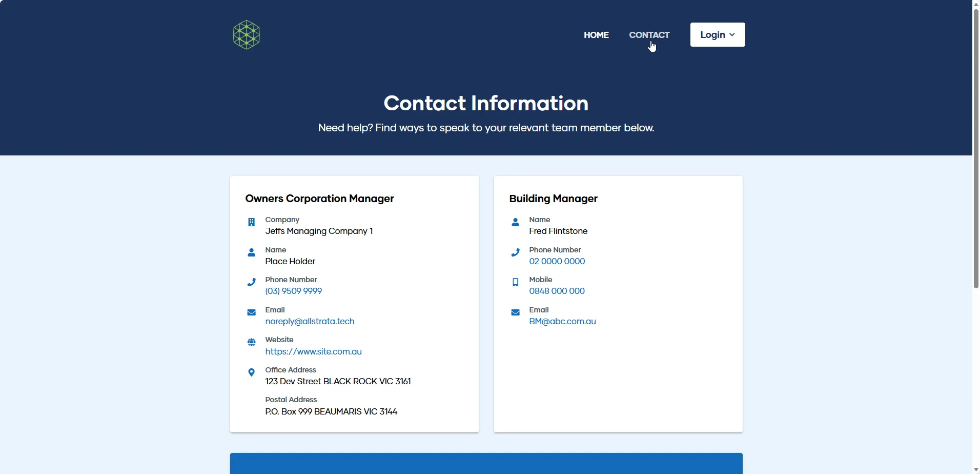Visit https://www.site.com.au website link
The image size is (980, 474).
[314, 352]
